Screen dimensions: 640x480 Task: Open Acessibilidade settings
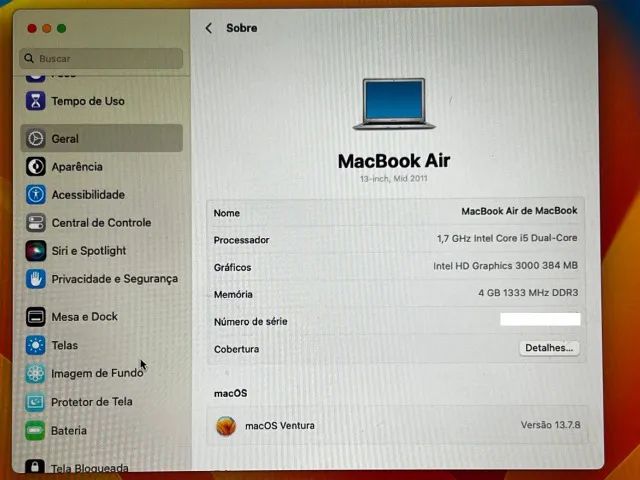[x=88, y=195]
